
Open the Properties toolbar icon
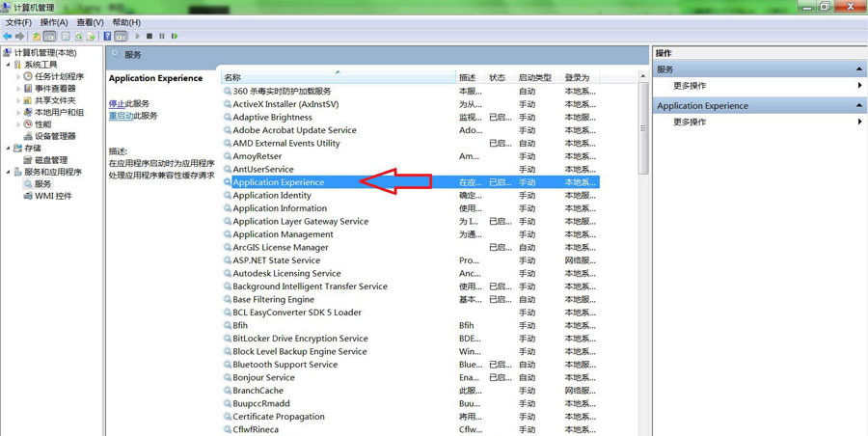[x=66, y=36]
